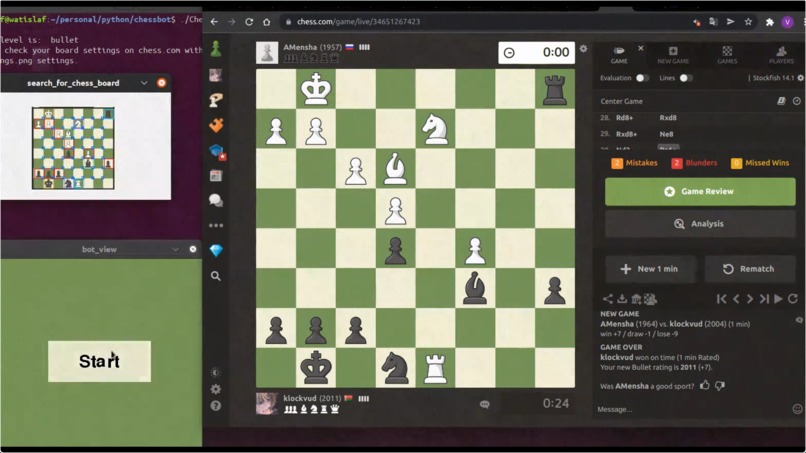The height and width of the screenshot is (453, 806).
Task: Open the emoji picker smiley
Action: 797,409
